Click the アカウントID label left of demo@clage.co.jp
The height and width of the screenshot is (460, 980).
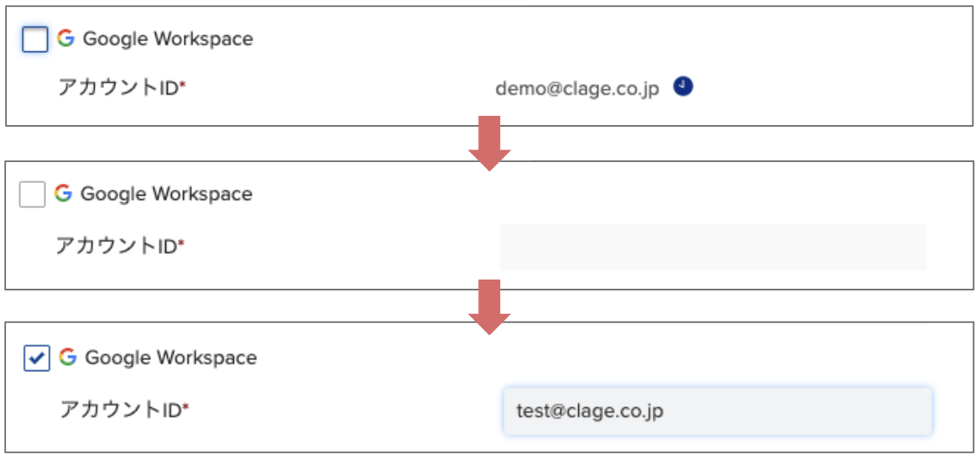119,87
